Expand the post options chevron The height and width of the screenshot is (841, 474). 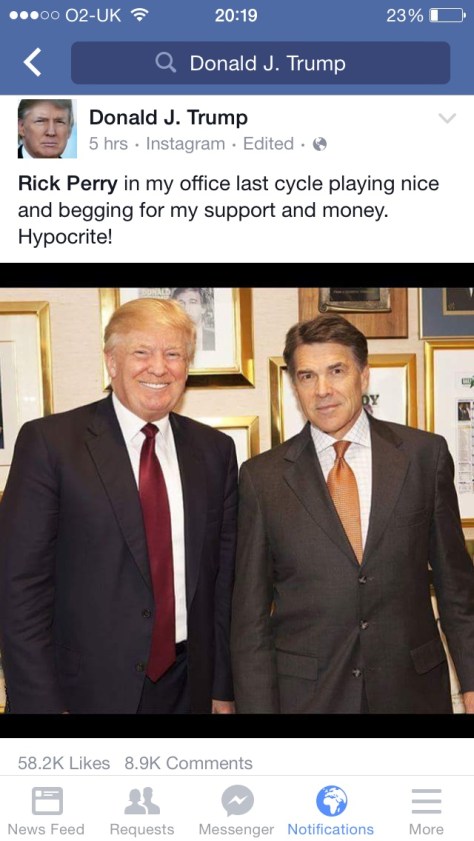coord(447,118)
